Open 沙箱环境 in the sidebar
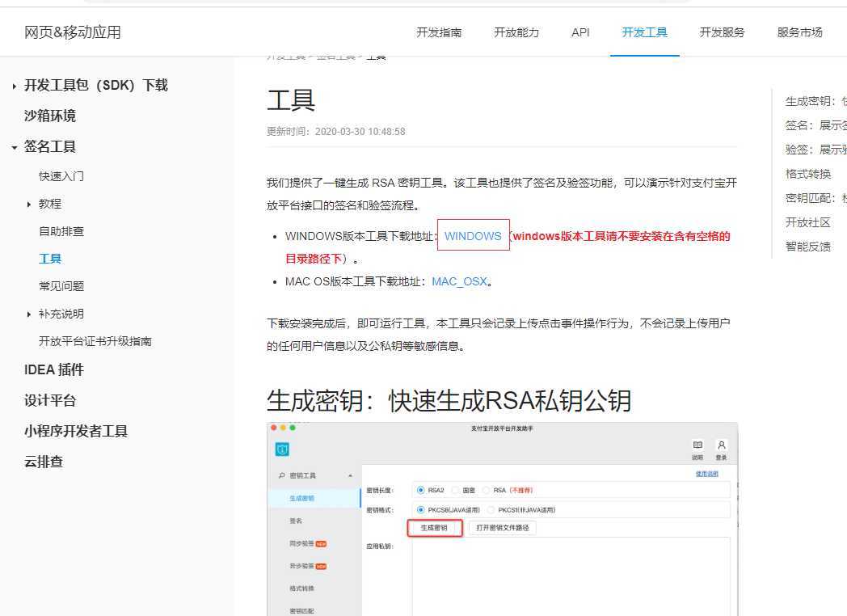 click(50, 116)
